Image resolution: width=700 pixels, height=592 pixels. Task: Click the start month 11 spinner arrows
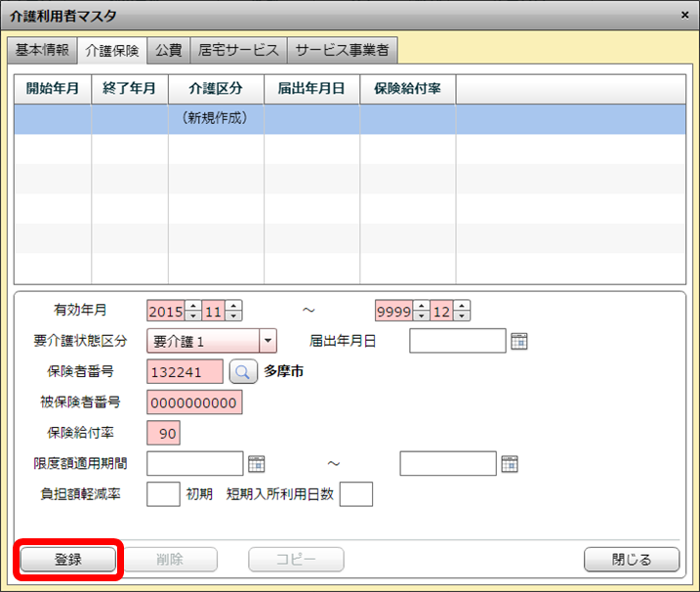(233, 312)
